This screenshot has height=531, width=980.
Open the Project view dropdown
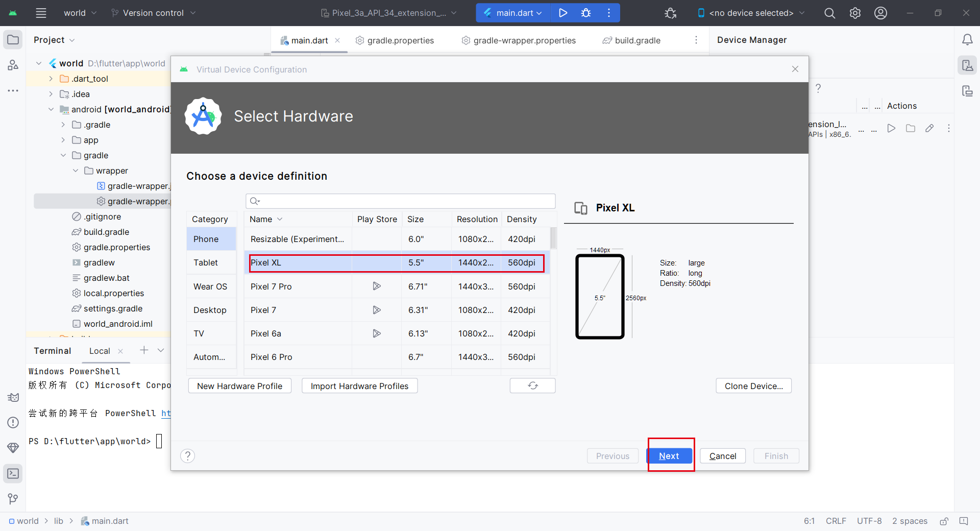(54, 40)
